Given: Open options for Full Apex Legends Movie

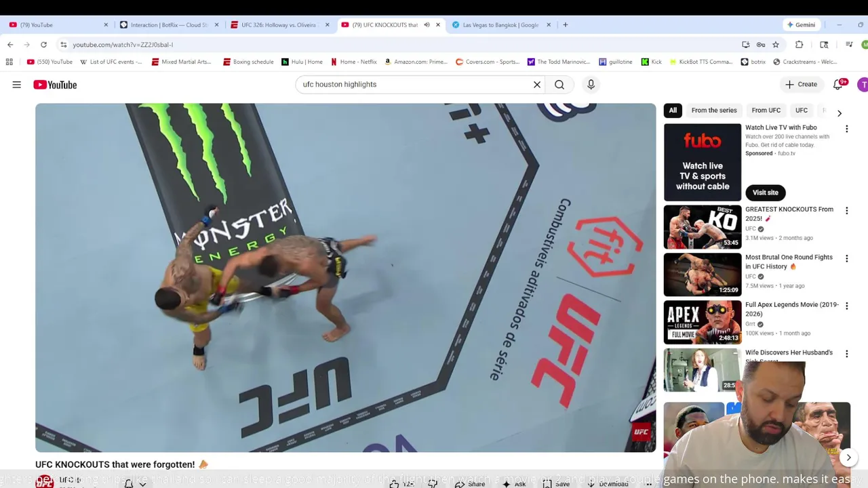Looking at the screenshot, I should coord(846,306).
